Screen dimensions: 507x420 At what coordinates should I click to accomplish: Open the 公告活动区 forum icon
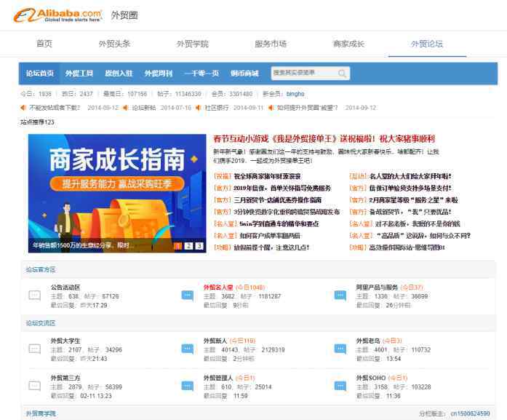34,295
